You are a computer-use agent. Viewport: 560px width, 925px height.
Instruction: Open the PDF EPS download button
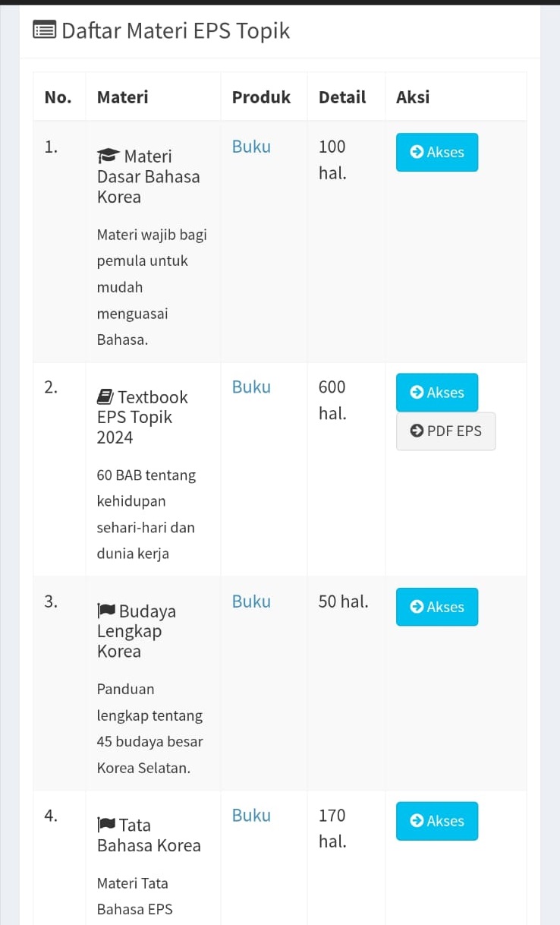(x=445, y=431)
